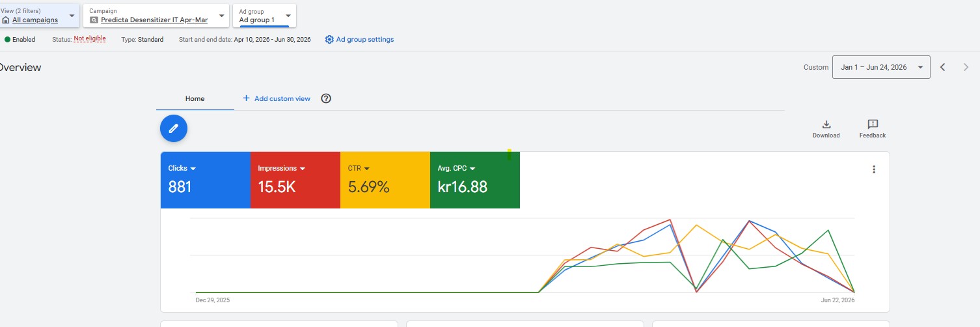Open the Feedback icon
The width and height of the screenshot is (980, 327).
873,124
